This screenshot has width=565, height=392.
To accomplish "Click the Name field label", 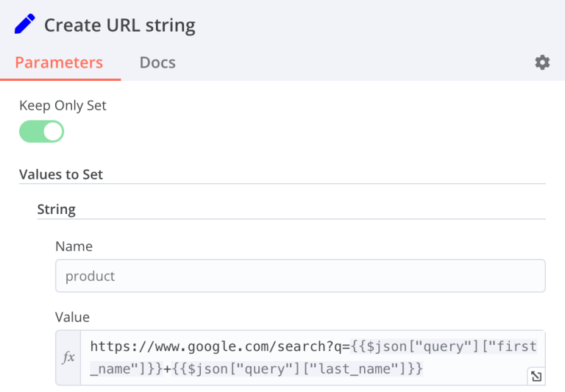I will click(74, 246).
